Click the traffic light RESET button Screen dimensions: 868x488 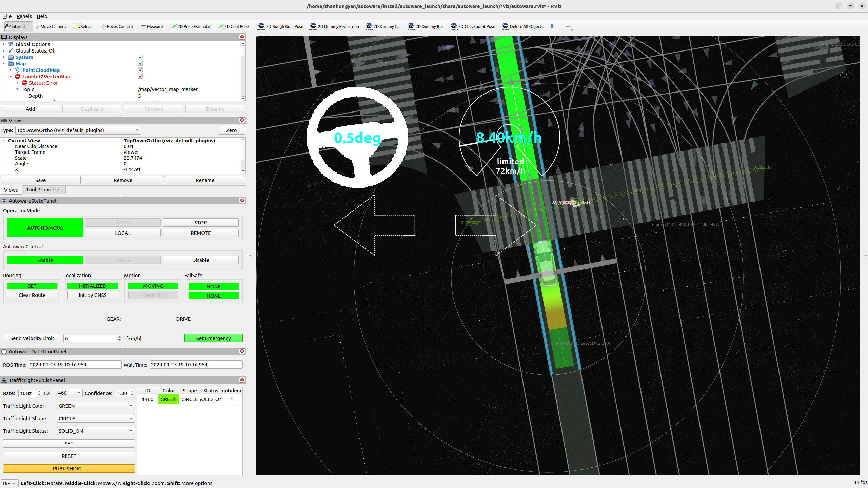pos(69,456)
